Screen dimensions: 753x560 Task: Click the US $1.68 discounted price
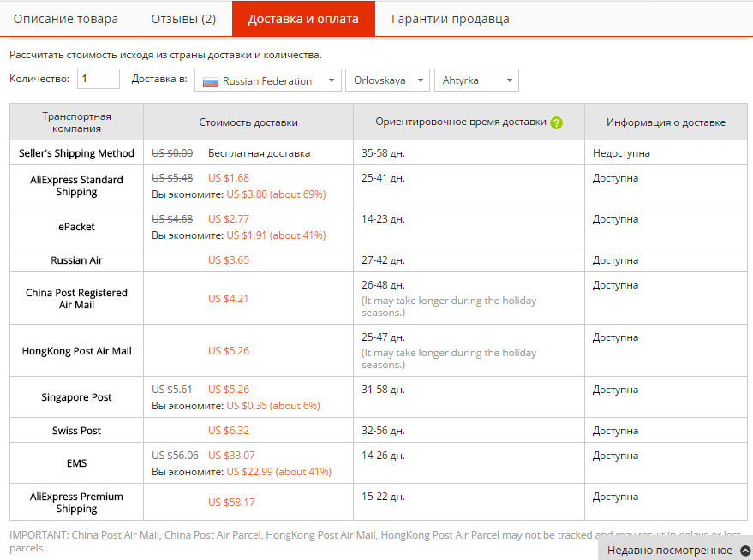(x=229, y=178)
